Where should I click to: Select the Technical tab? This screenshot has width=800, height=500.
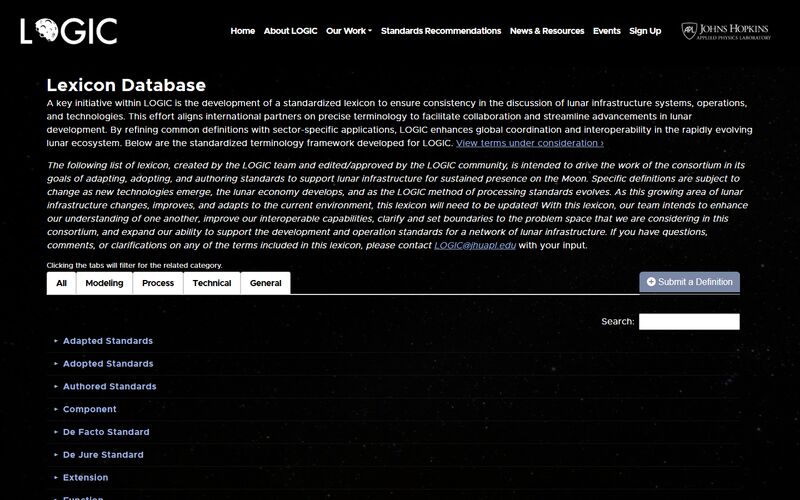tap(212, 283)
